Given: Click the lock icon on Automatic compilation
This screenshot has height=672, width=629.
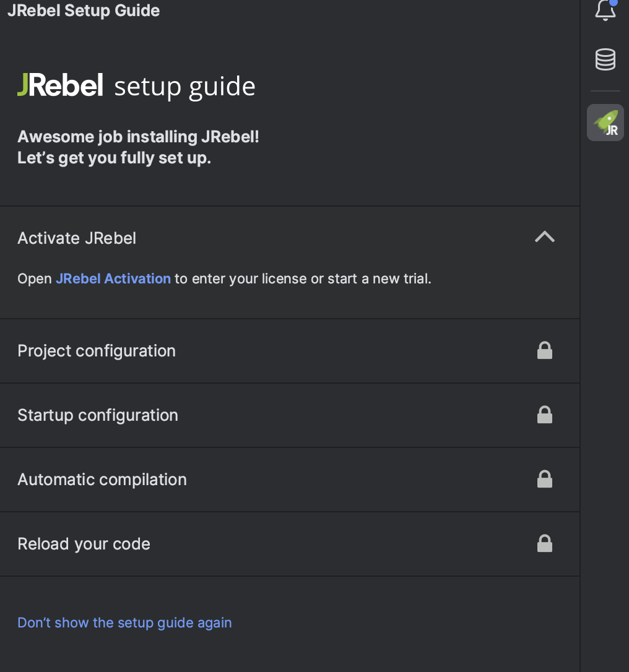Looking at the screenshot, I should (x=545, y=479).
